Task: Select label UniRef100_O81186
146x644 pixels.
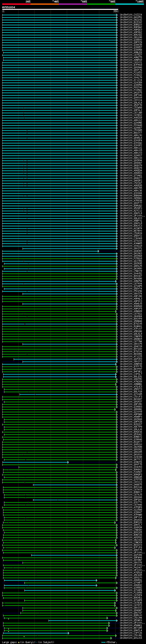Action: coord(131,37)
